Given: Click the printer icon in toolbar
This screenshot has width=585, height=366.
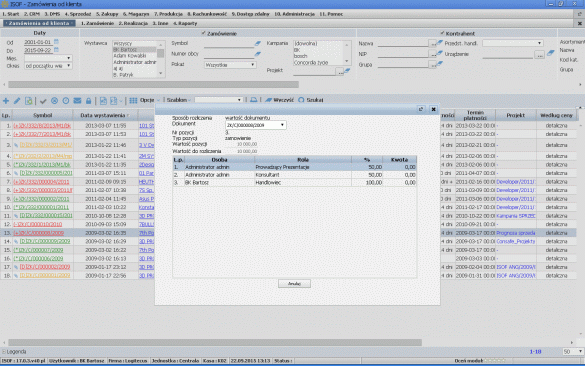Looking at the screenshot, I should [x=254, y=100].
